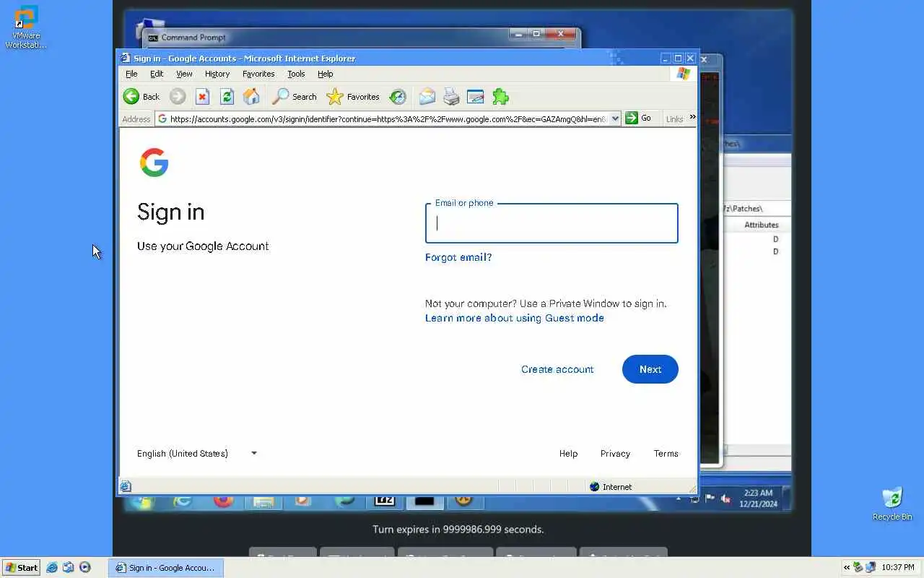
Task: Refresh the page with the green arrows icon
Action: click(x=227, y=96)
